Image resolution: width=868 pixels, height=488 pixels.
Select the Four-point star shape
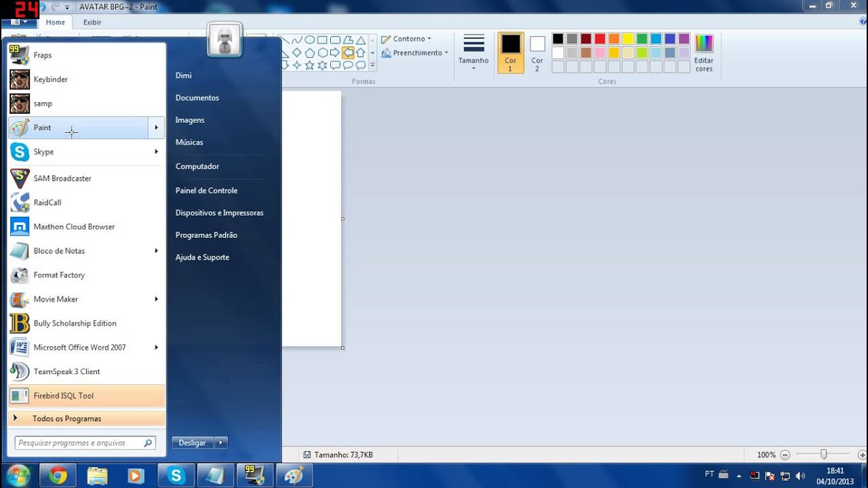click(x=297, y=65)
